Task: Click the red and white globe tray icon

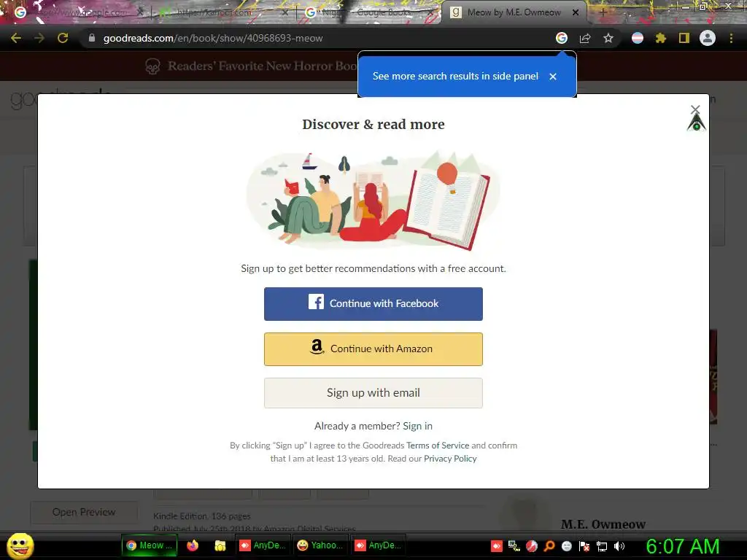Action: [532, 546]
